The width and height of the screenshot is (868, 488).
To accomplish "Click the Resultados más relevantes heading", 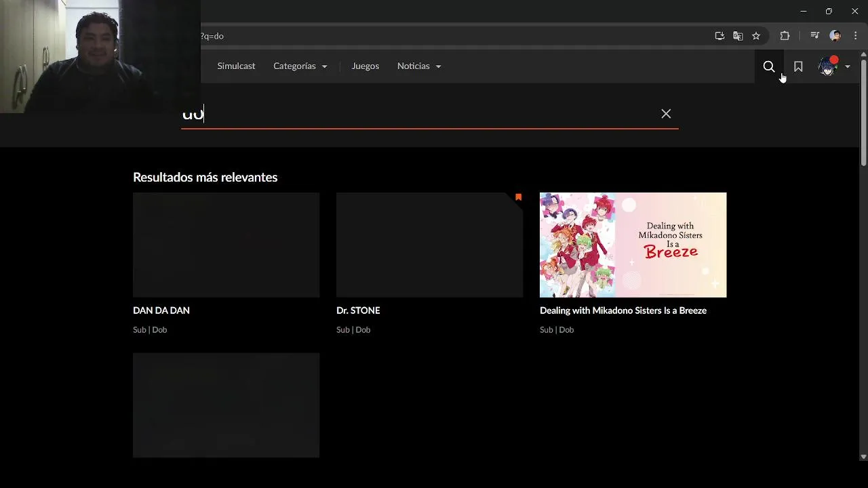I will (205, 178).
